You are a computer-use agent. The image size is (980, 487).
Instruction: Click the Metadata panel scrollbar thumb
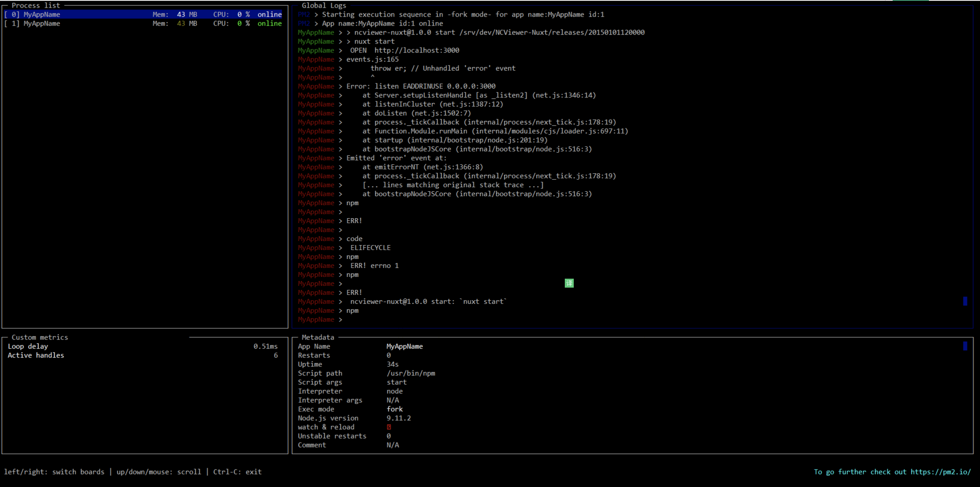tap(965, 346)
